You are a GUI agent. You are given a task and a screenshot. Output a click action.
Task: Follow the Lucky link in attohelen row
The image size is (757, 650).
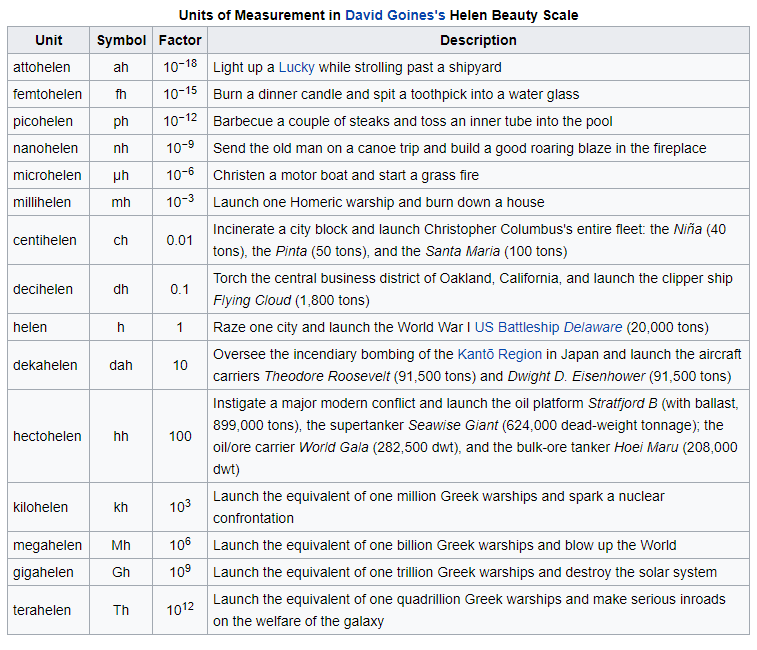coord(296,67)
